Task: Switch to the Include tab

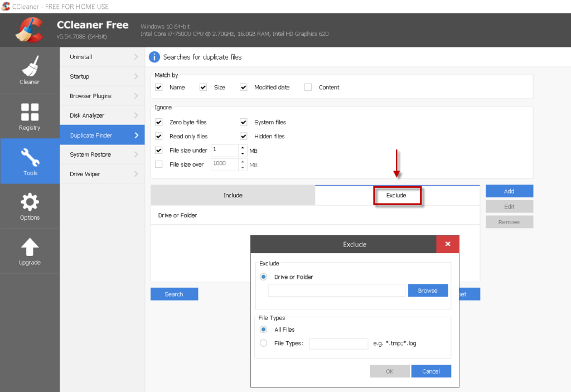Action: coord(233,195)
